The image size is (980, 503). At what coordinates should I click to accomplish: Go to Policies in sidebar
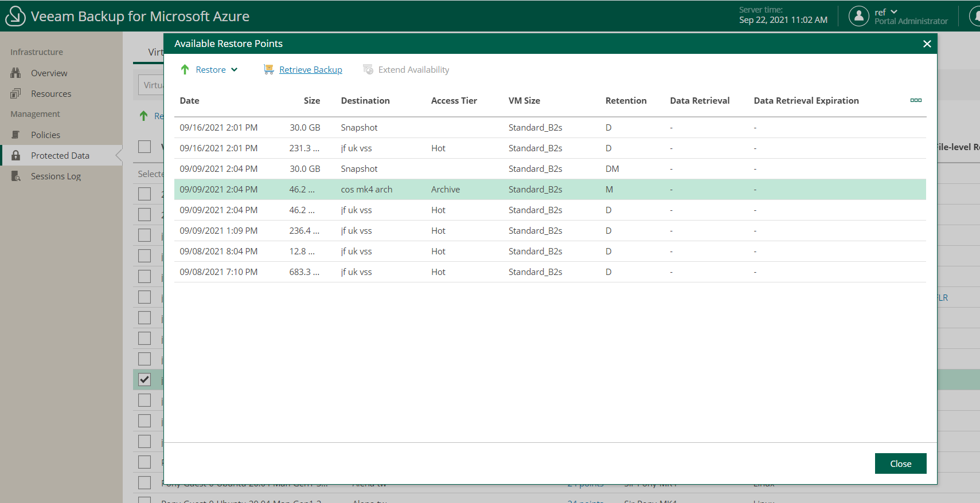pos(45,135)
